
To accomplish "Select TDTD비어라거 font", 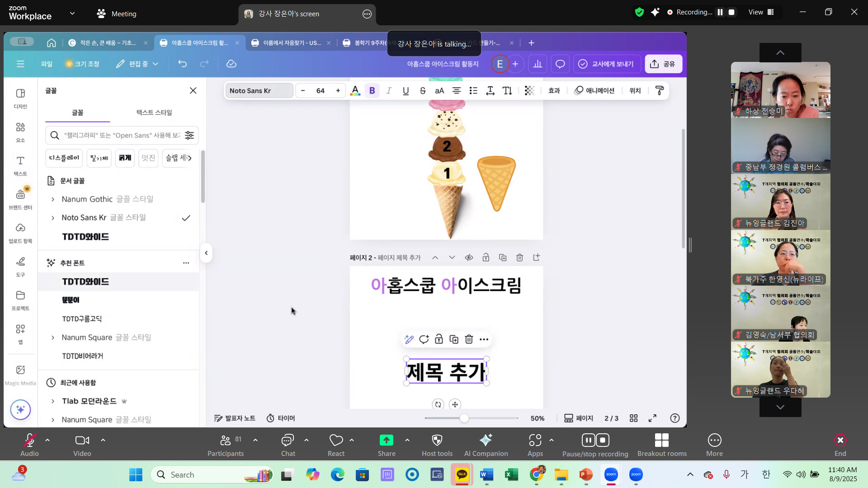I will pyautogui.click(x=83, y=356).
